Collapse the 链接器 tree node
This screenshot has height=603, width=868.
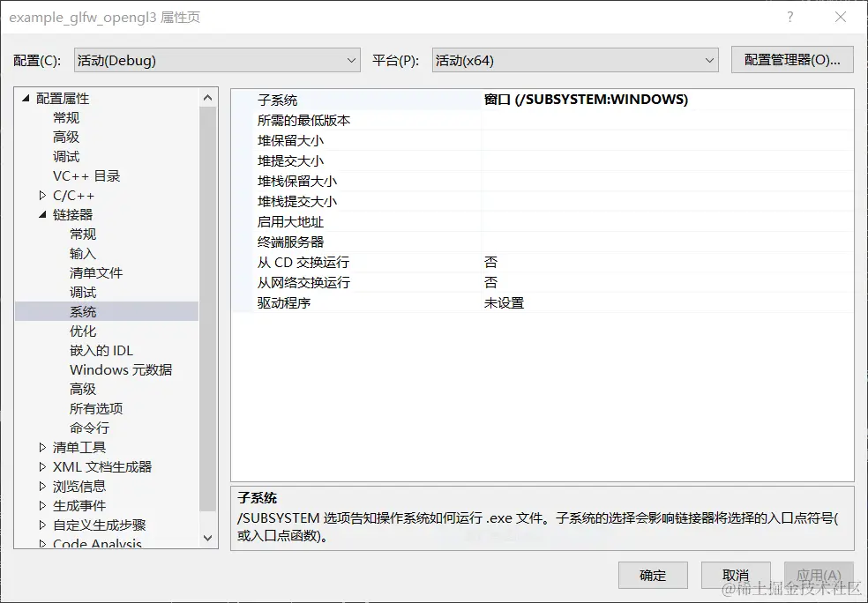click(42, 214)
